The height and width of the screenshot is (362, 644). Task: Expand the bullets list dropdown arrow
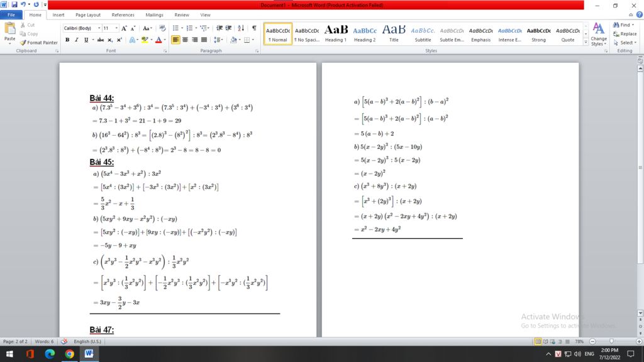point(182,28)
